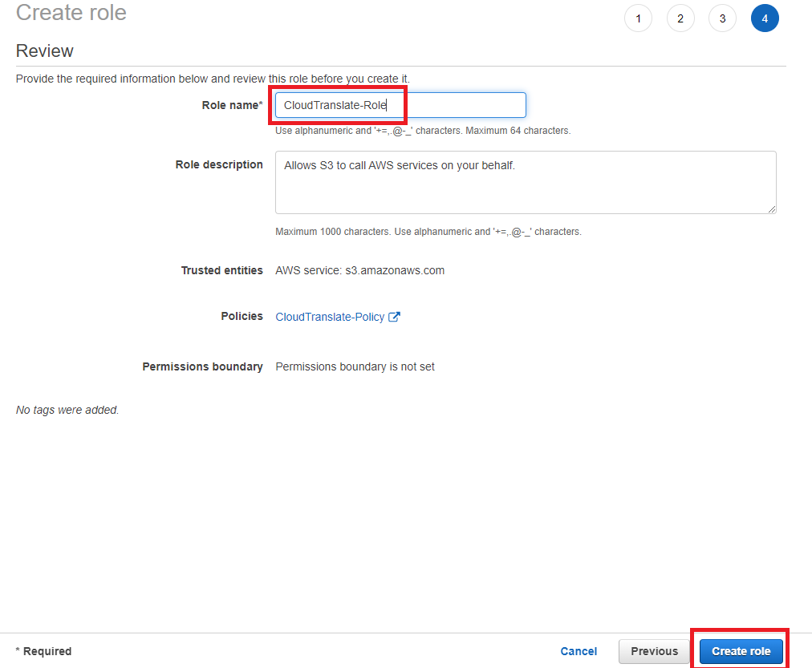Viewport: 812px width, 668px height.
Task: Grab the Role description resize handle
Action: (x=771, y=208)
